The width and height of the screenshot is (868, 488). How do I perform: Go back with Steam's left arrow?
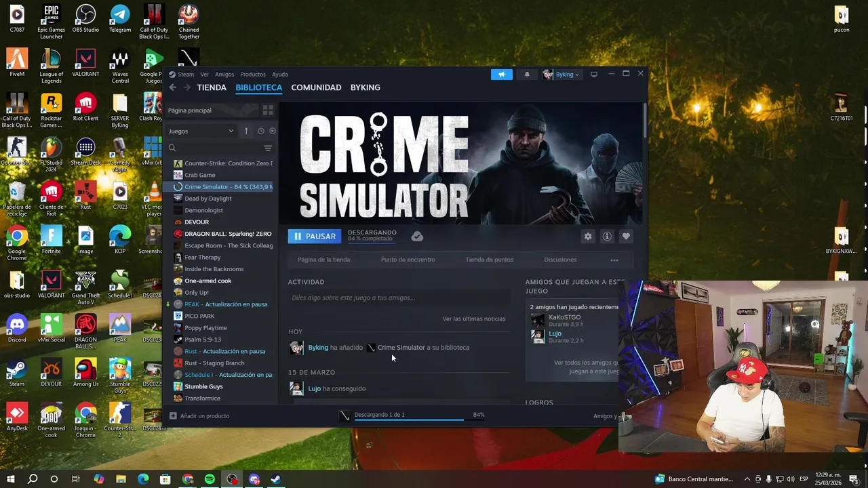point(173,87)
